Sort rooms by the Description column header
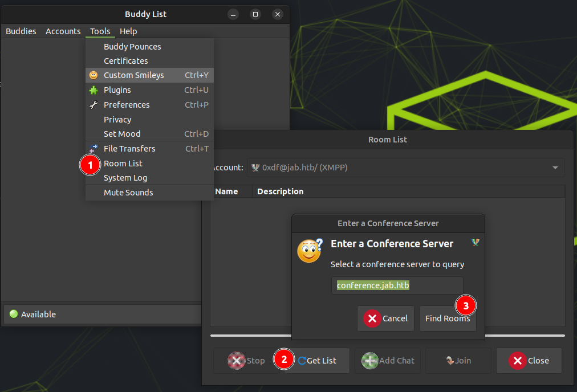This screenshot has width=577, height=392. [x=281, y=191]
